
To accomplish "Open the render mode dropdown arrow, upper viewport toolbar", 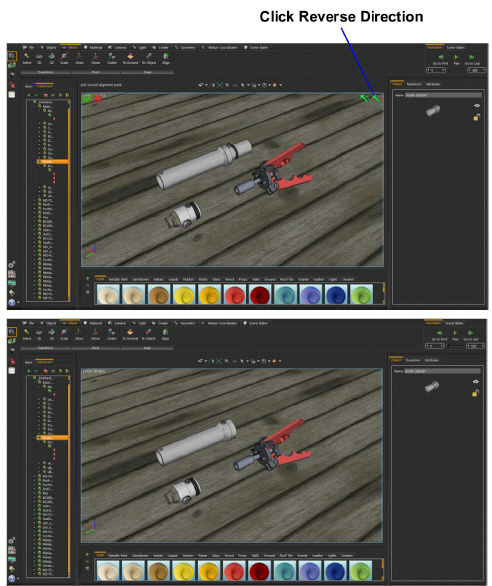I will click(x=280, y=85).
